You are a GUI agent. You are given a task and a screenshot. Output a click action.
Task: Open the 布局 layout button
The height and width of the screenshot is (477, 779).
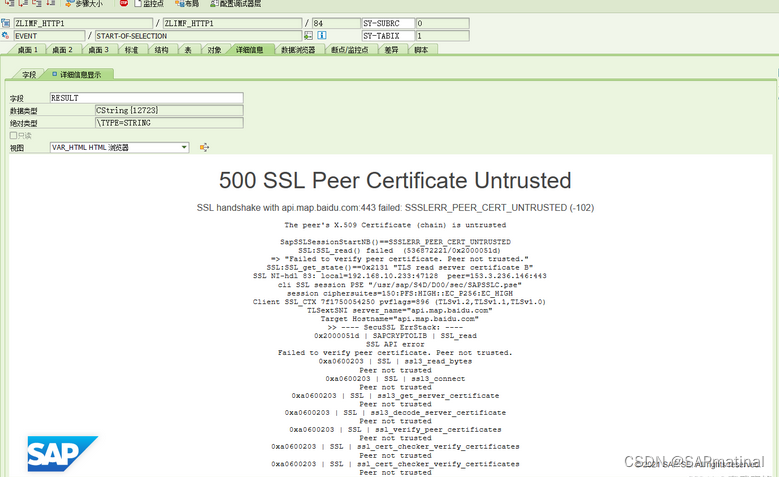(187, 3)
